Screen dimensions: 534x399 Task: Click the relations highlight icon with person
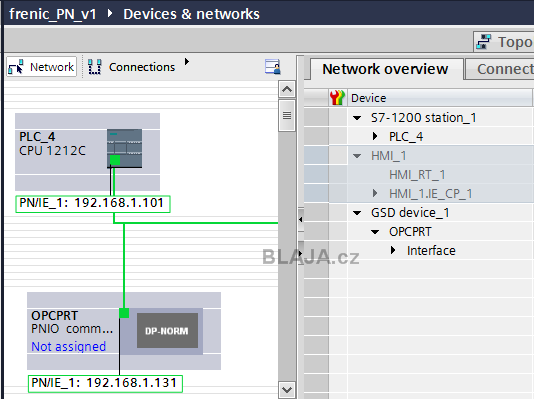(273, 66)
